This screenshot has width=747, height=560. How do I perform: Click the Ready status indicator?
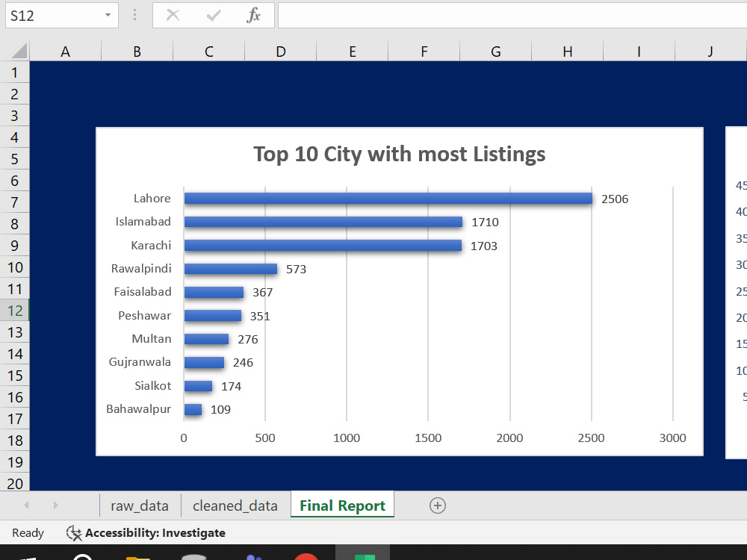point(28,533)
